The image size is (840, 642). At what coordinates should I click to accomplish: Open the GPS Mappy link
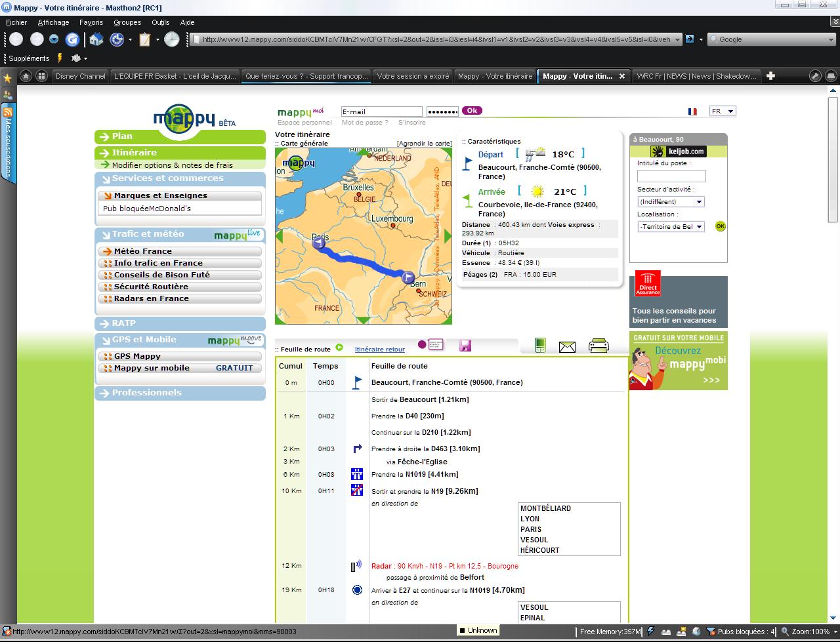click(179, 356)
